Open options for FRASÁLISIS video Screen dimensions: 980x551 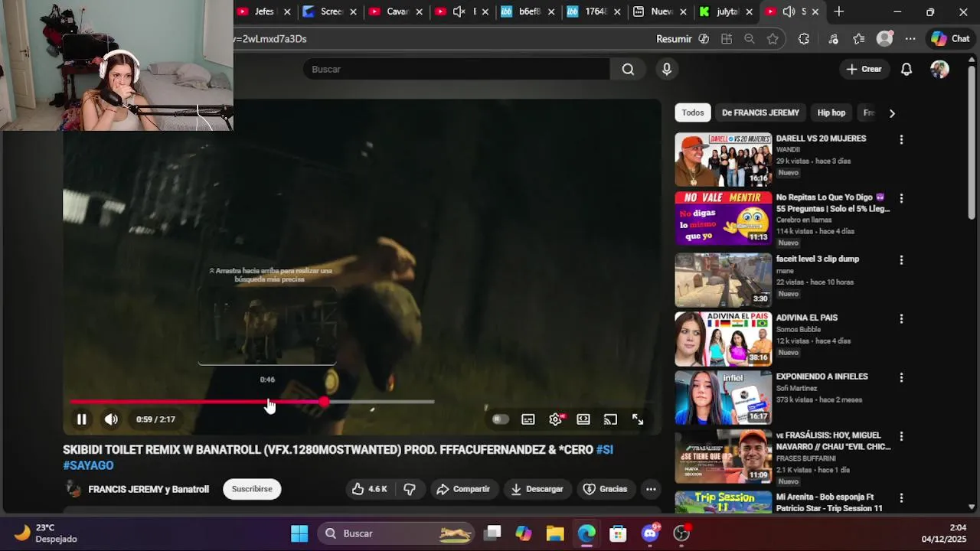pyautogui.click(x=901, y=436)
